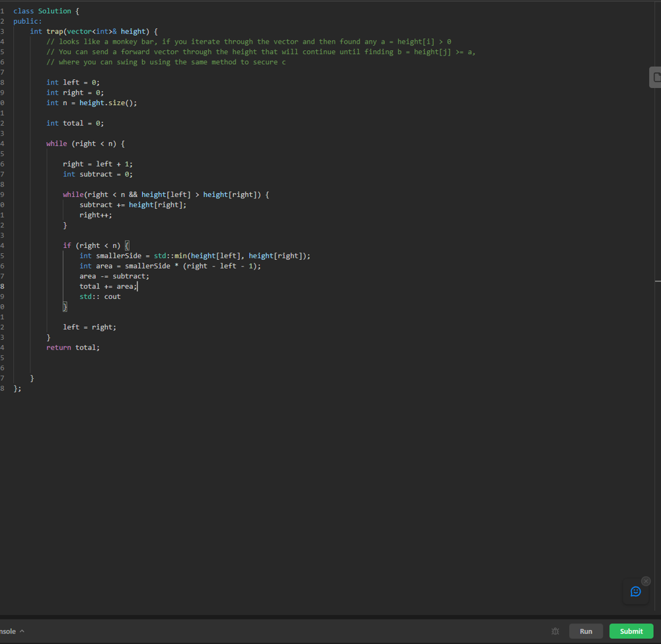
Task: Click the 'int smallerSide = std::min(...)' line
Action: [x=195, y=256]
